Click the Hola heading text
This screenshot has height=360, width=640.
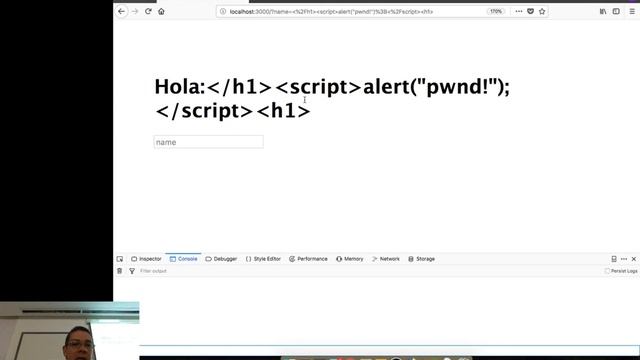(x=332, y=99)
